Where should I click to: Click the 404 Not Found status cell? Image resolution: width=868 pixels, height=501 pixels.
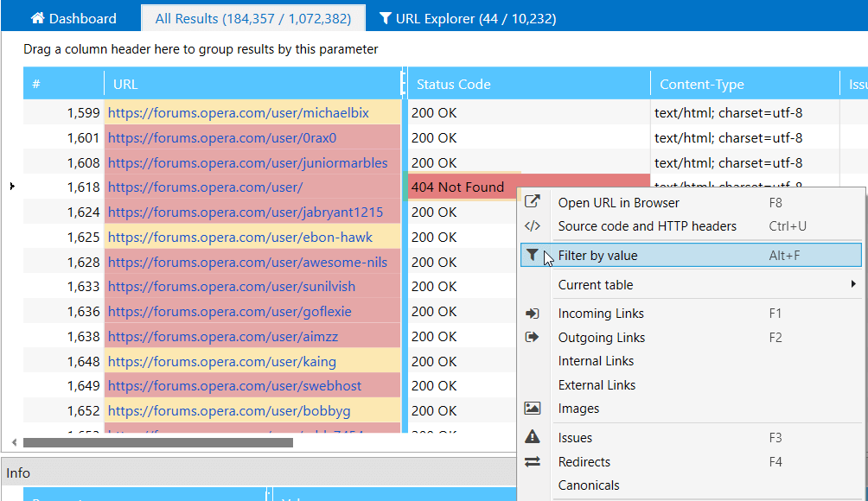[528, 187]
